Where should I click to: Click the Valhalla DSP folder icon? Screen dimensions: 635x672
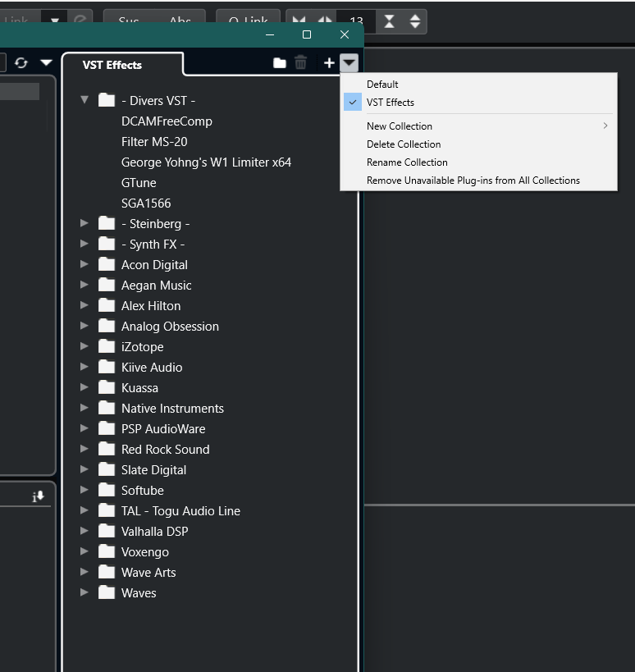coord(107,531)
